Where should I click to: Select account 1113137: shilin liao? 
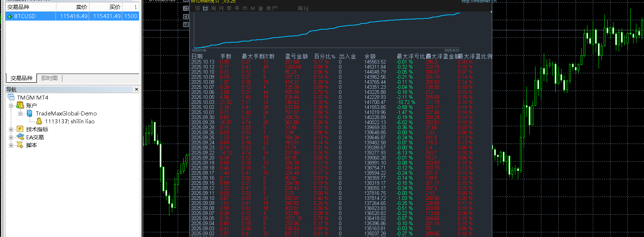70,121
